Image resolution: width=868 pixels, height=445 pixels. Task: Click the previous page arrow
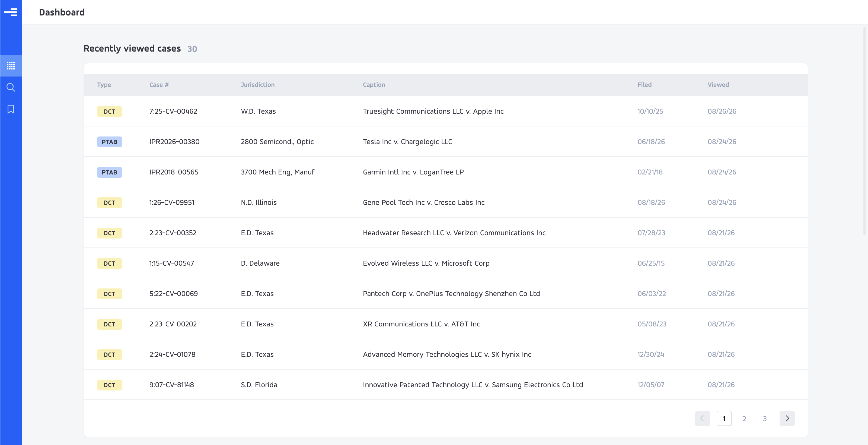703,418
